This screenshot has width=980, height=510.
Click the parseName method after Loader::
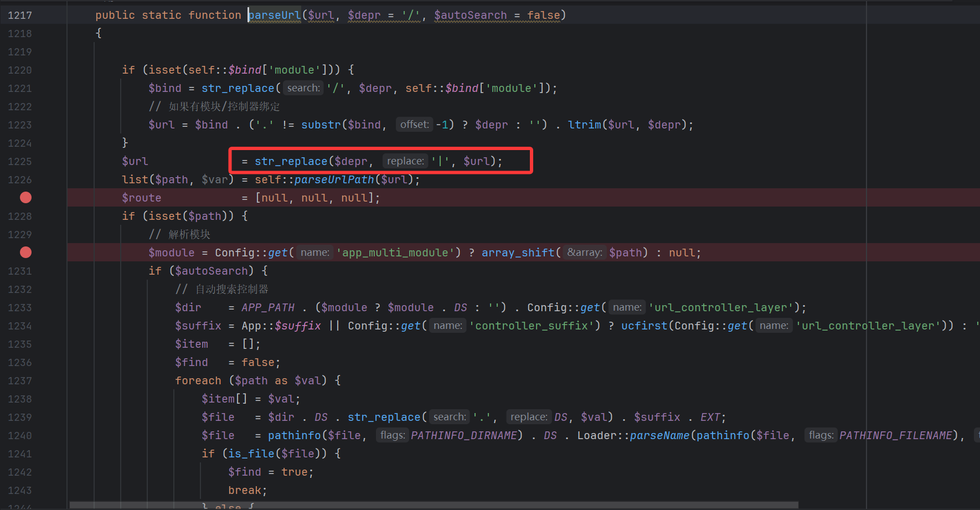coord(659,435)
